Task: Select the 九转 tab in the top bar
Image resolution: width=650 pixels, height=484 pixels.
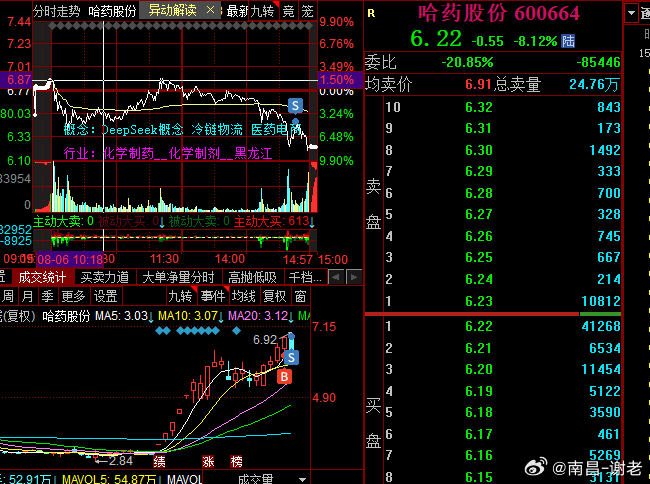Action: pos(262,11)
